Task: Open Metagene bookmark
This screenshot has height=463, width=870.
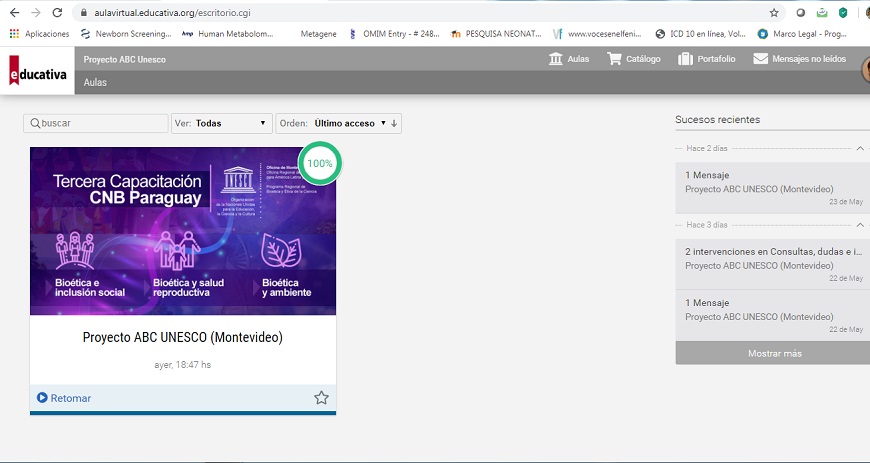Action: (x=318, y=34)
